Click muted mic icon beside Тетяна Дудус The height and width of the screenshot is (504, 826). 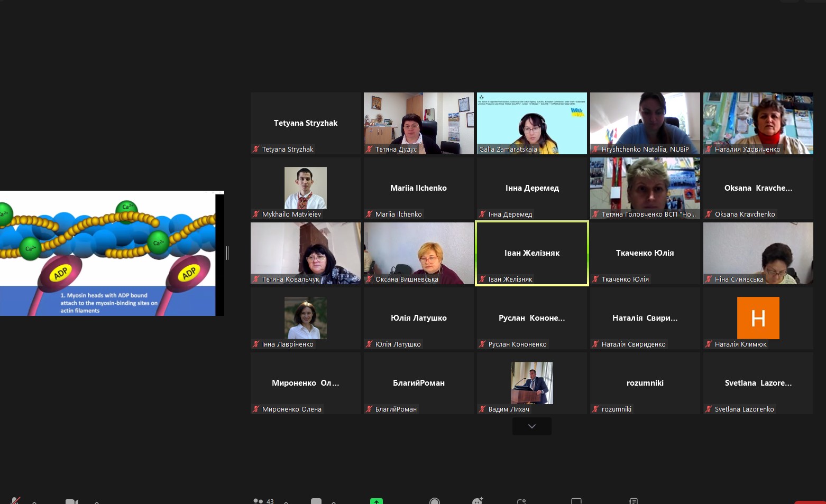coord(369,150)
